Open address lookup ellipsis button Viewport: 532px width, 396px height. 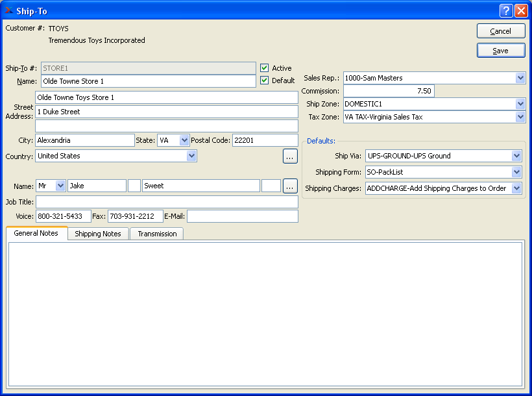[290, 156]
